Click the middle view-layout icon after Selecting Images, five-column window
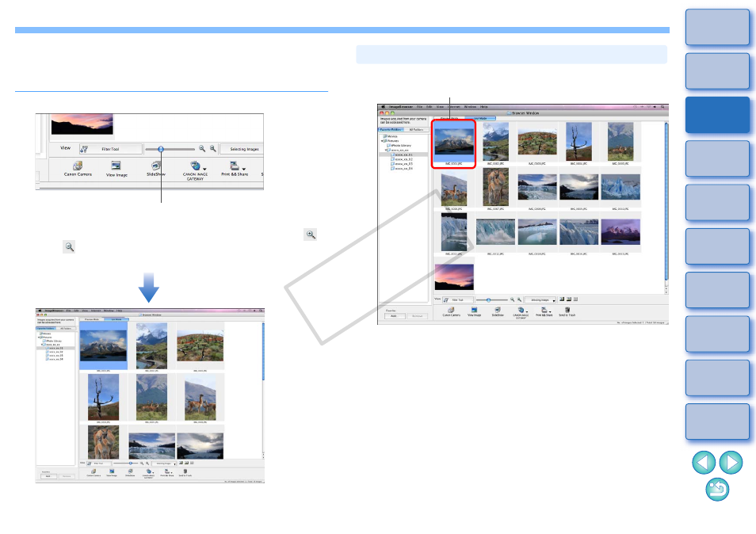The width and height of the screenshot is (756, 534). [569, 299]
